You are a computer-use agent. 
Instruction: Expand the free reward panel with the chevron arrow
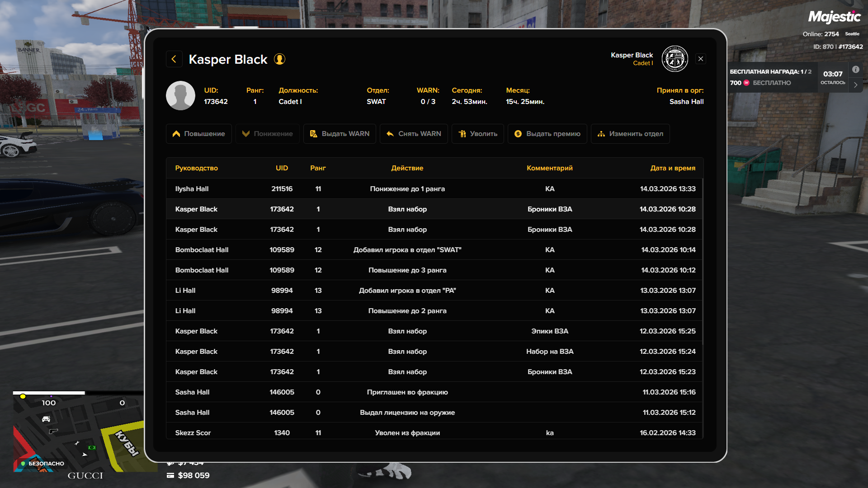(x=855, y=84)
